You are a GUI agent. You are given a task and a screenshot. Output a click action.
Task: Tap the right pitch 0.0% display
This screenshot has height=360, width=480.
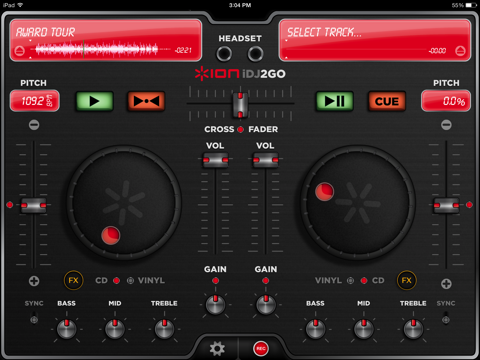coord(446,101)
